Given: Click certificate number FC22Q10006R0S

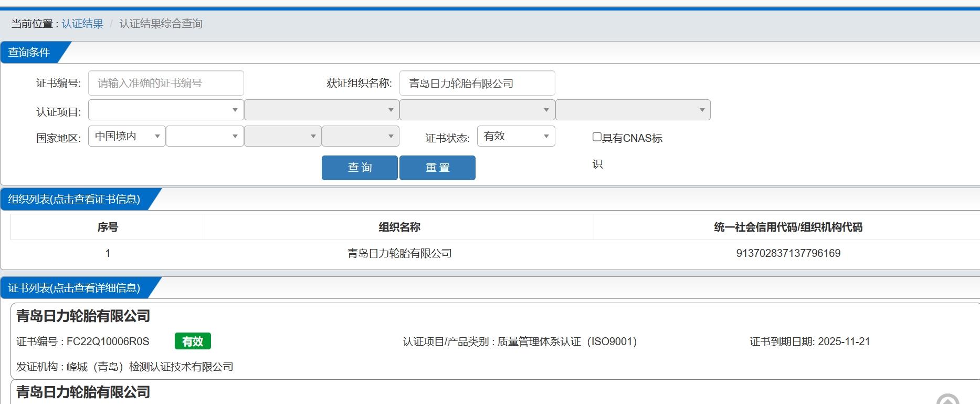Looking at the screenshot, I should 108,341.
